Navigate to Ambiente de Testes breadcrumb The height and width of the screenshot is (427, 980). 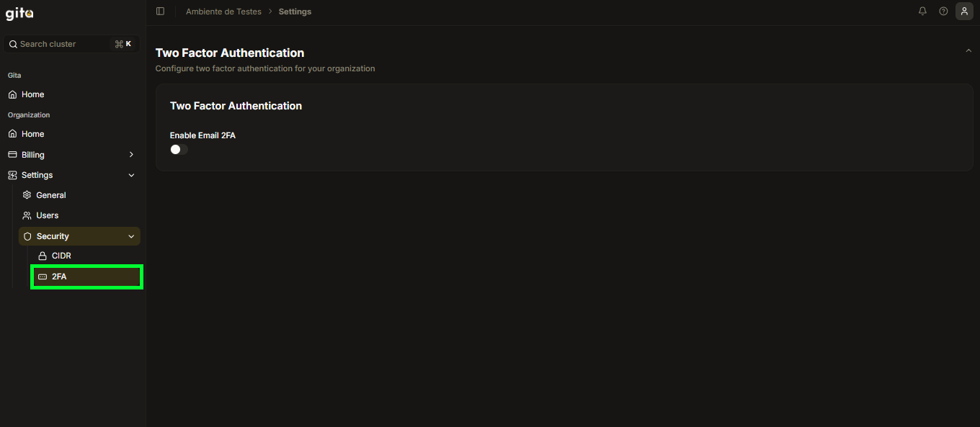(x=223, y=12)
